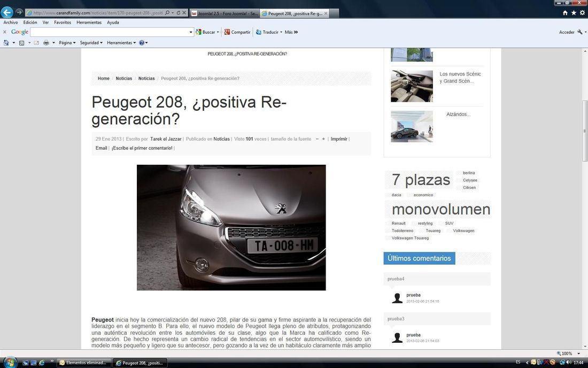Open the Scénic interior thumbnail
The image size is (588, 368).
click(x=412, y=86)
